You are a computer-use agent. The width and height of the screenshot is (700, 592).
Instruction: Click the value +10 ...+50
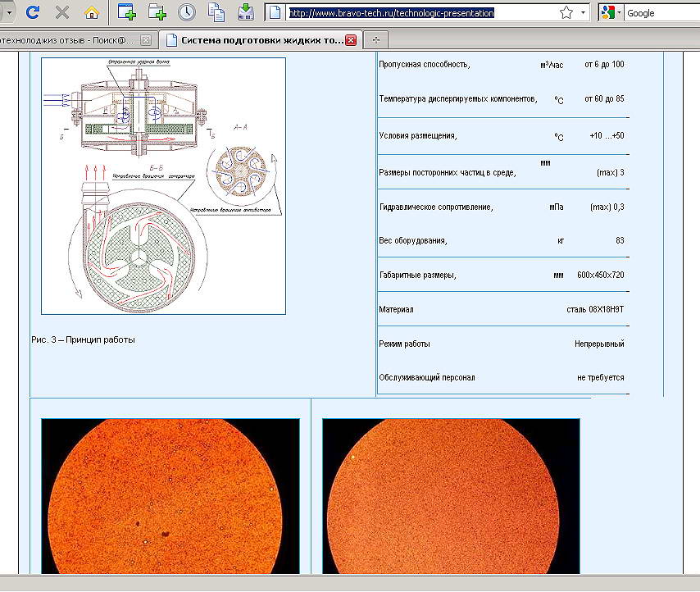607,136
